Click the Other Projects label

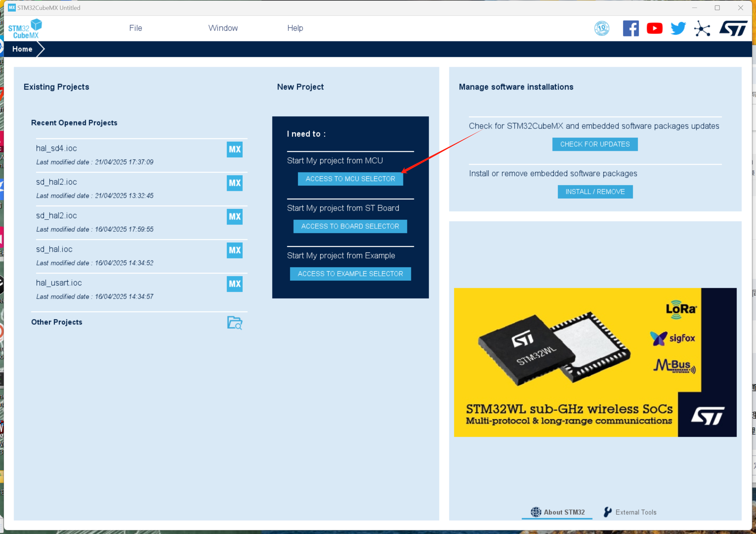pyautogui.click(x=57, y=322)
